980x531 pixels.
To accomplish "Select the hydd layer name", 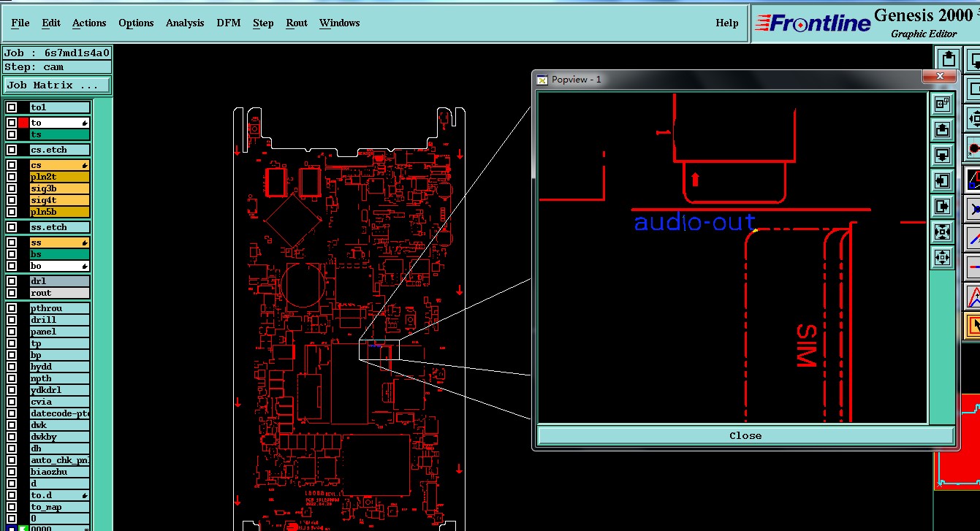I will (60, 367).
